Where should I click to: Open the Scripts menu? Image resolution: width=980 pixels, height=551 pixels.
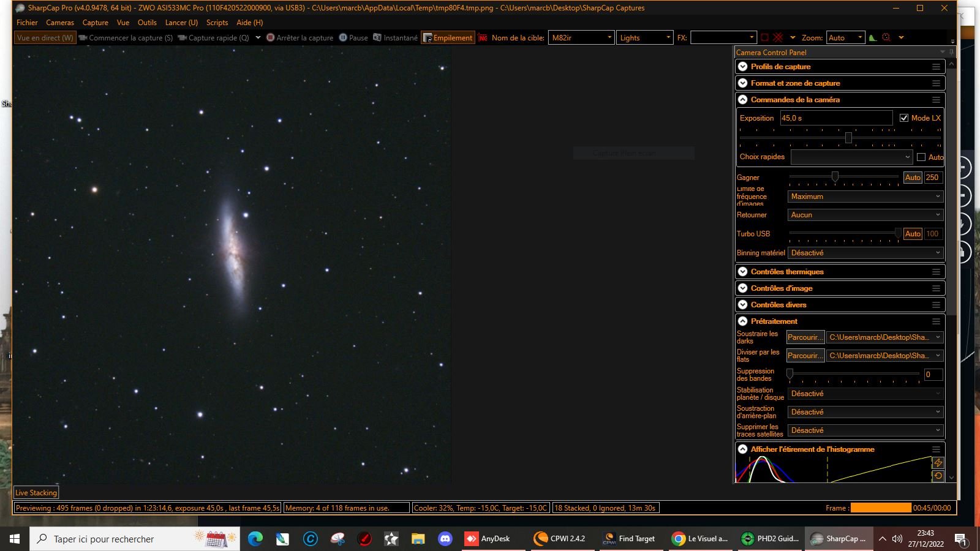point(217,23)
